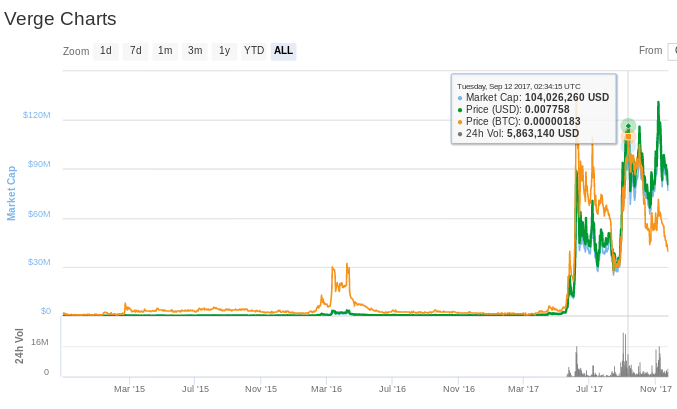Select the ALL zoom range

(283, 51)
